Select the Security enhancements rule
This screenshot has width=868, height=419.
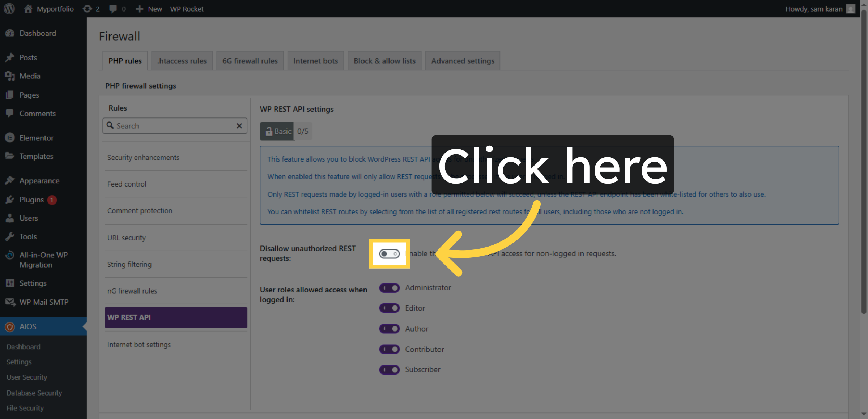click(143, 157)
